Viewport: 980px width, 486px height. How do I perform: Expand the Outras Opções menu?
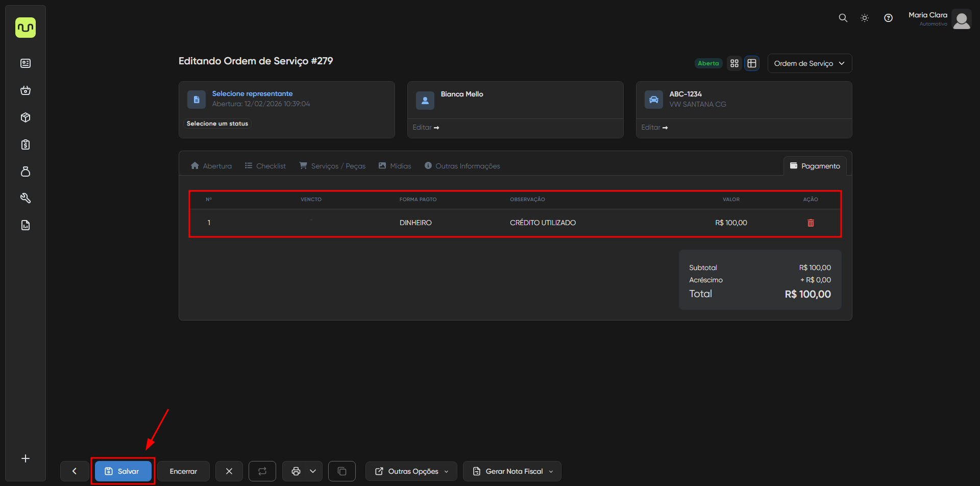(x=411, y=471)
